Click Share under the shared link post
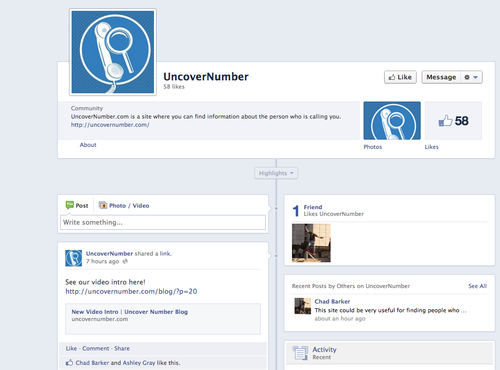Screen dimensions: 500x370 (122, 348)
